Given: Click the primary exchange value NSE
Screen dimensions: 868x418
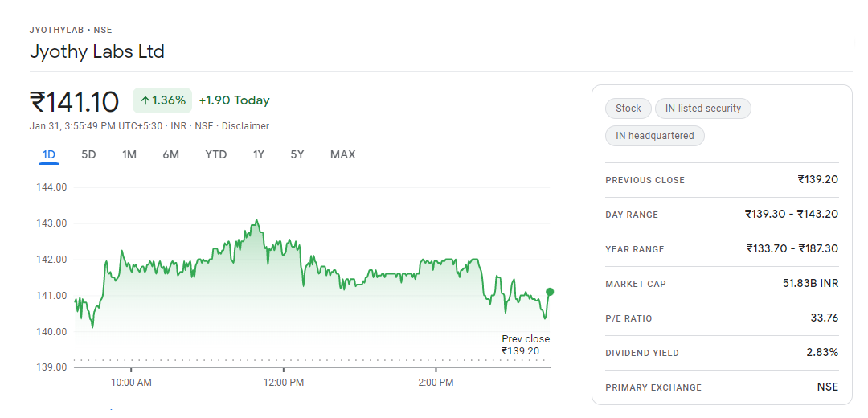Looking at the screenshot, I should point(828,387).
